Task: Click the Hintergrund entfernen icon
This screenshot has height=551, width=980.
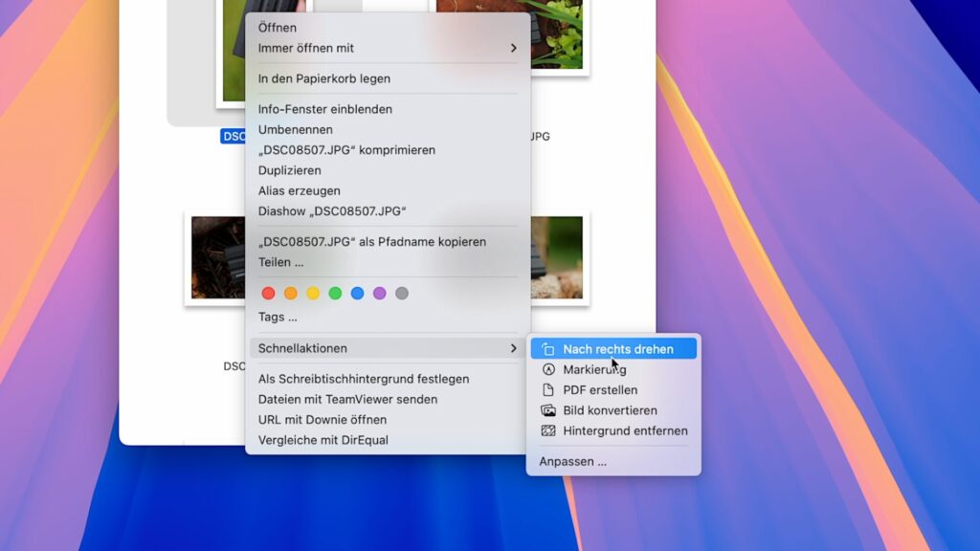Action: [547, 430]
